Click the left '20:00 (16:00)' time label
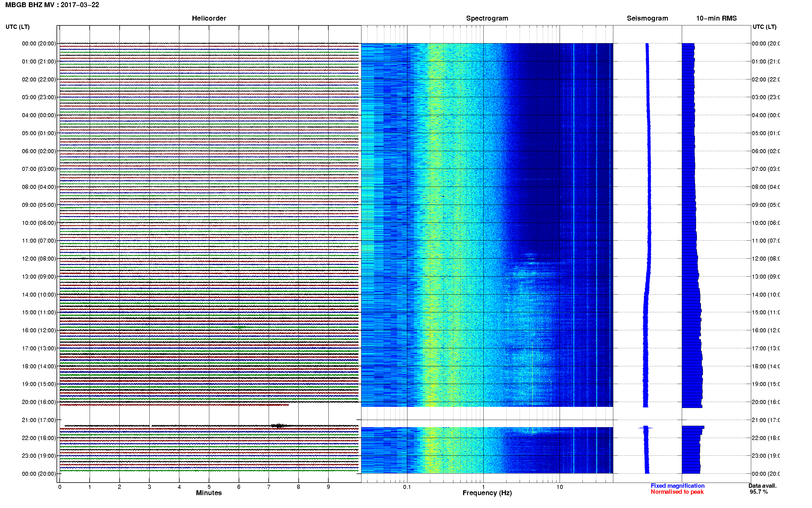 (39, 402)
